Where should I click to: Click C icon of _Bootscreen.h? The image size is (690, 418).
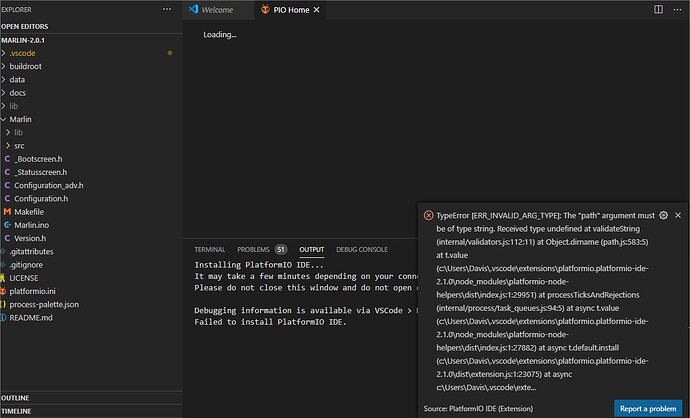coord(7,159)
